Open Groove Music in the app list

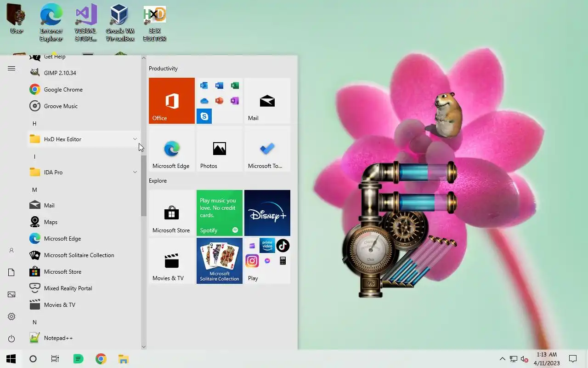[84, 106]
